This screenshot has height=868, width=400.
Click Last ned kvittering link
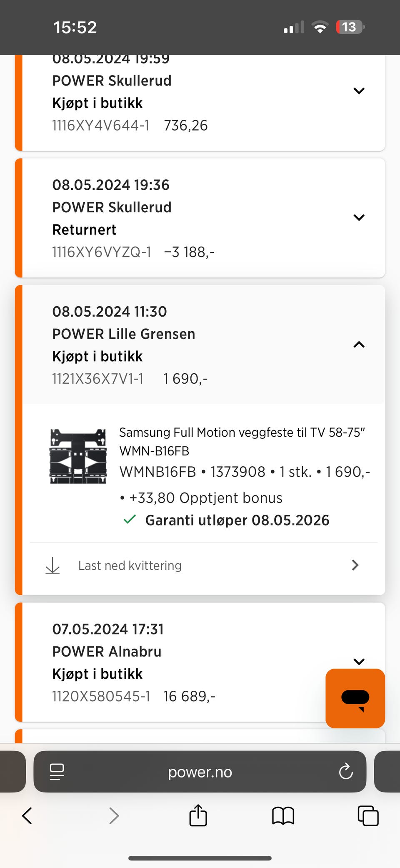click(130, 566)
